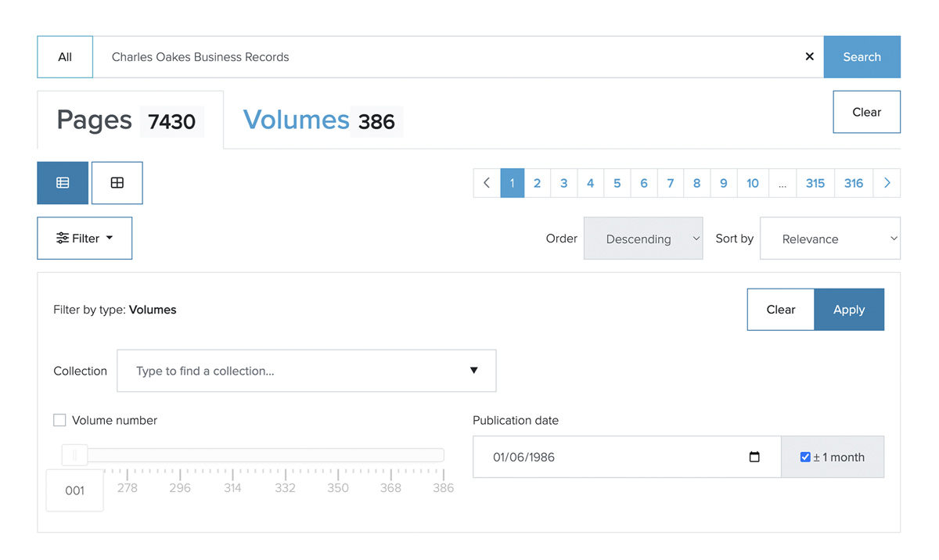This screenshot has height=560, width=939.
Task: Go to previous page arrow
Action: 487,183
